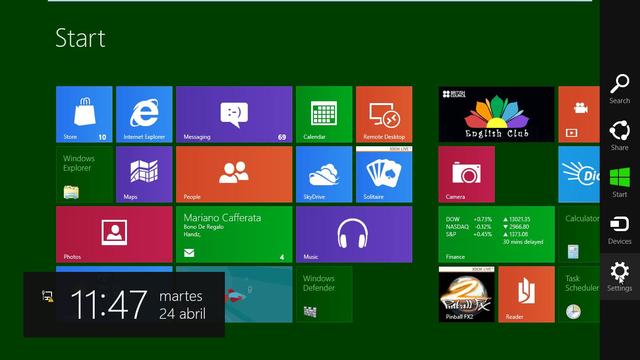Screen dimensions: 640x360
Task: Click the 11:47 clock display
Action: (x=109, y=304)
